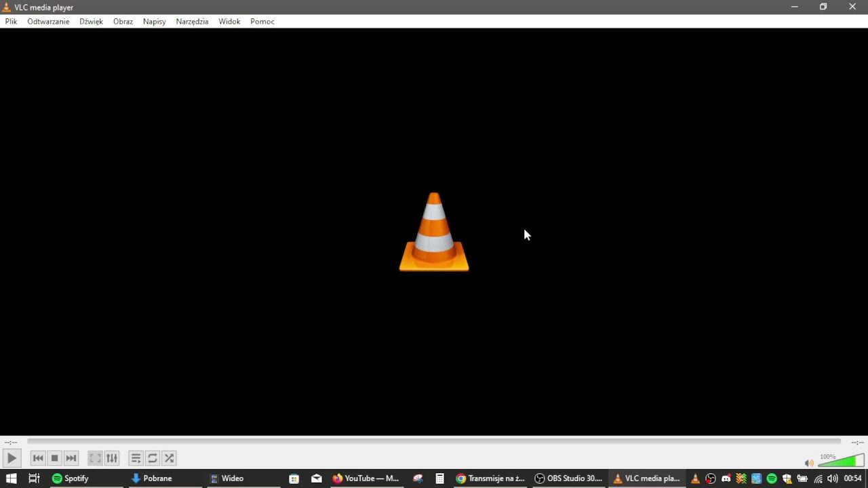Click the Spotify tray icon
The height and width of the screenshot is (488, 868).
pyautogui.click(x=772, y=479)
